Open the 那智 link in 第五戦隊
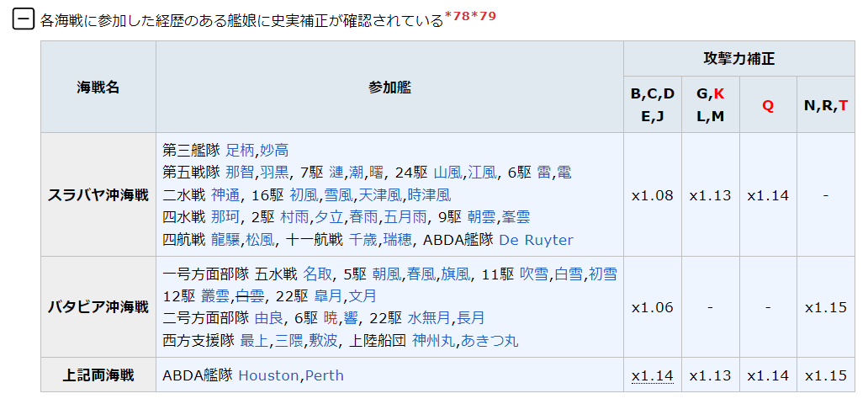Image resolution: width=868 pixels, height=404 pixels. [240, 173]
